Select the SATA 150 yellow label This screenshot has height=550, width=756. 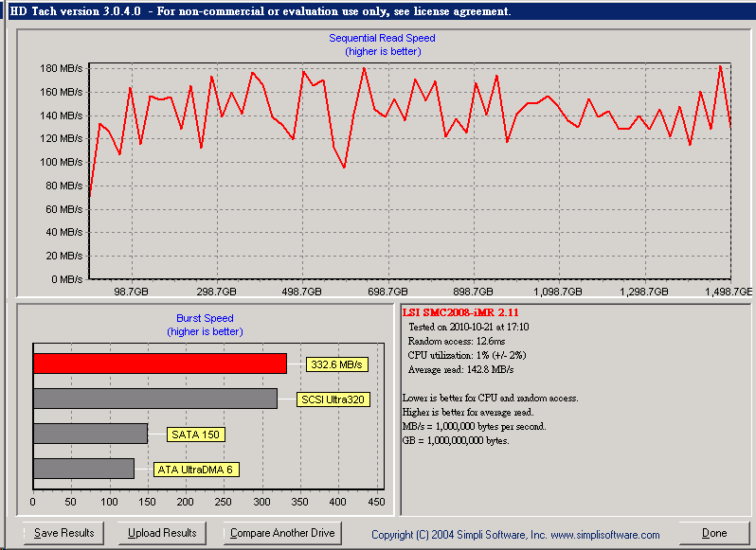[x=195, y=435]
